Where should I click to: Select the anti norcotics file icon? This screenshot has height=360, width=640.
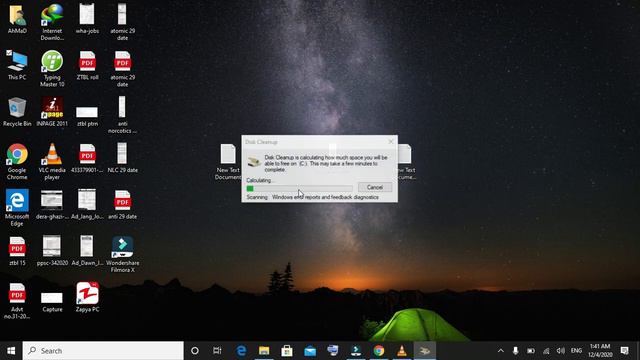tap(122, 116)
